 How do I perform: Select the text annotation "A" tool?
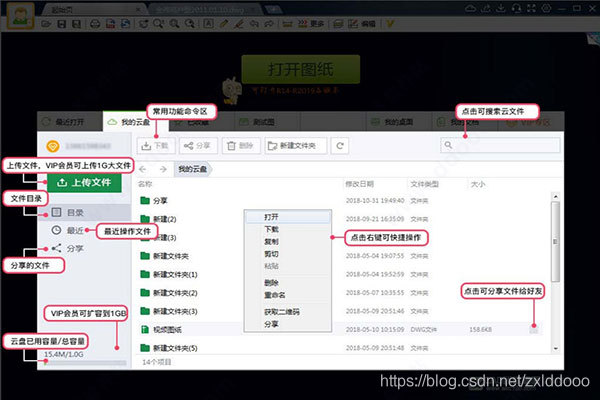pyautogui.click(x=208, y=24)
